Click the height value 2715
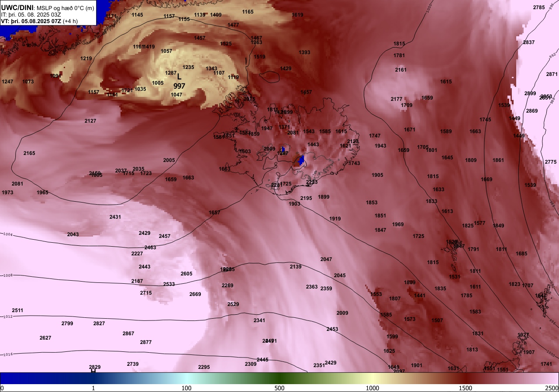The height and width of the screenshot is (392, 559). tap(146, 293)
